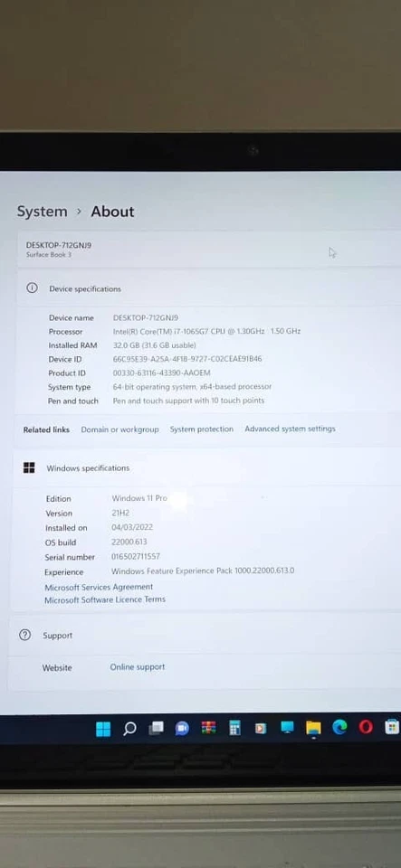The width and height of the screenshot is (401, 868).
Task: Open WinRAR from the taskbar
Action: coord(208,728)
